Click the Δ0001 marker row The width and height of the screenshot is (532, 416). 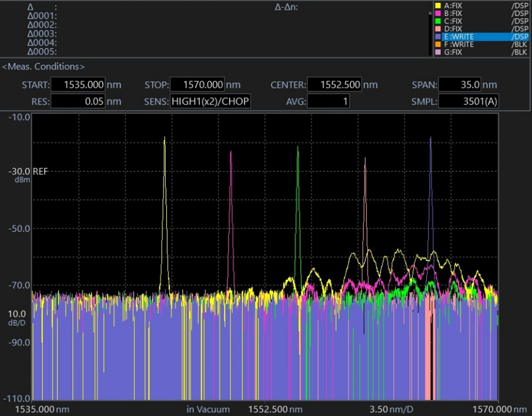point(42,16)
